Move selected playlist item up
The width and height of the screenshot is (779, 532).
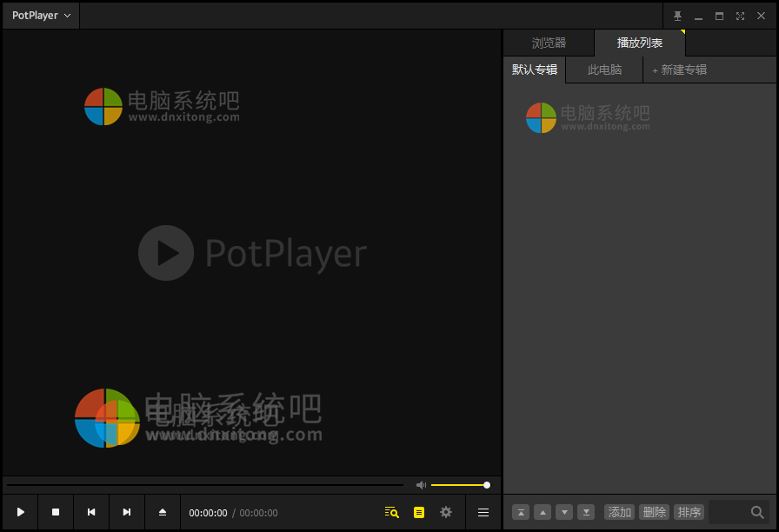pos(543,512)
